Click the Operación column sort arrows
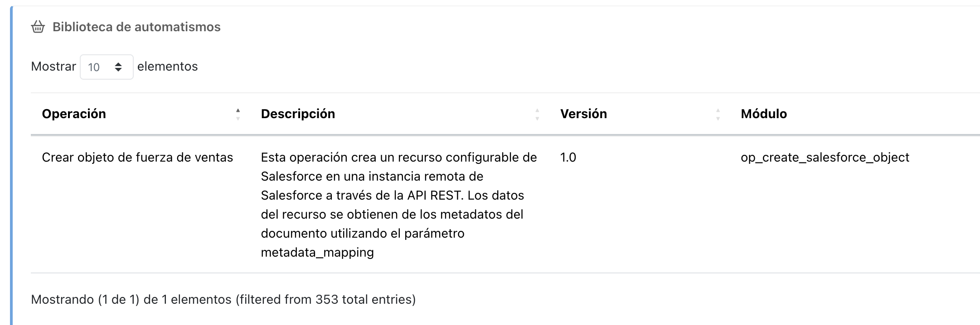 [x=238, y=114]
